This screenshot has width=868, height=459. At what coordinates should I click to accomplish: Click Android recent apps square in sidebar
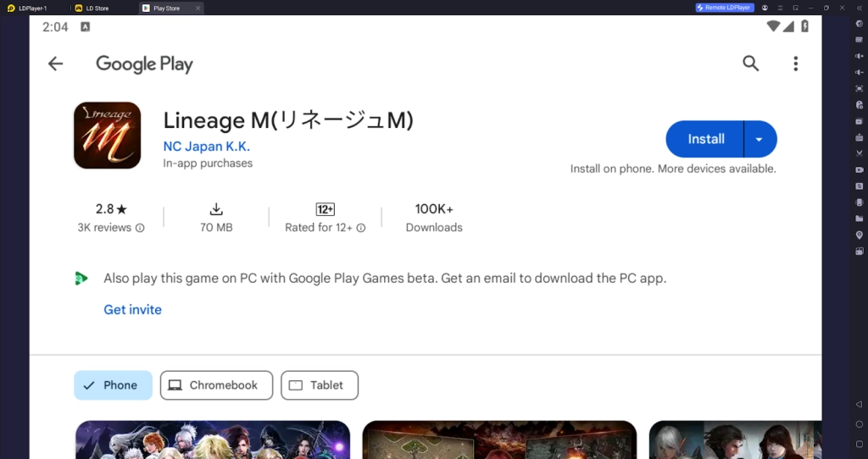point(860,444)
